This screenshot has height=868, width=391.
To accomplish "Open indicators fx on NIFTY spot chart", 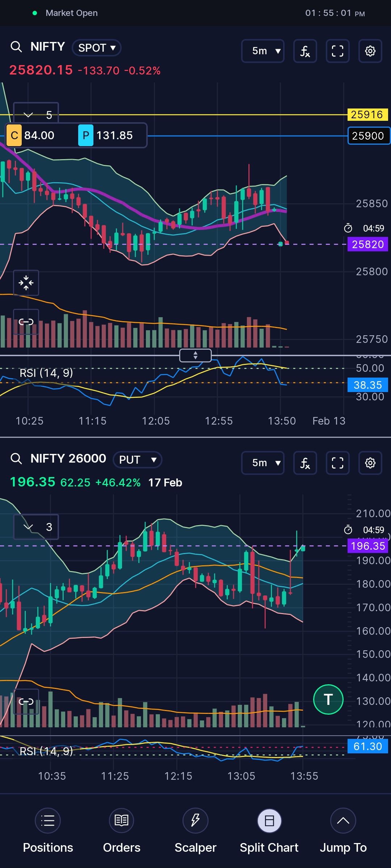I will coord(305,51).
